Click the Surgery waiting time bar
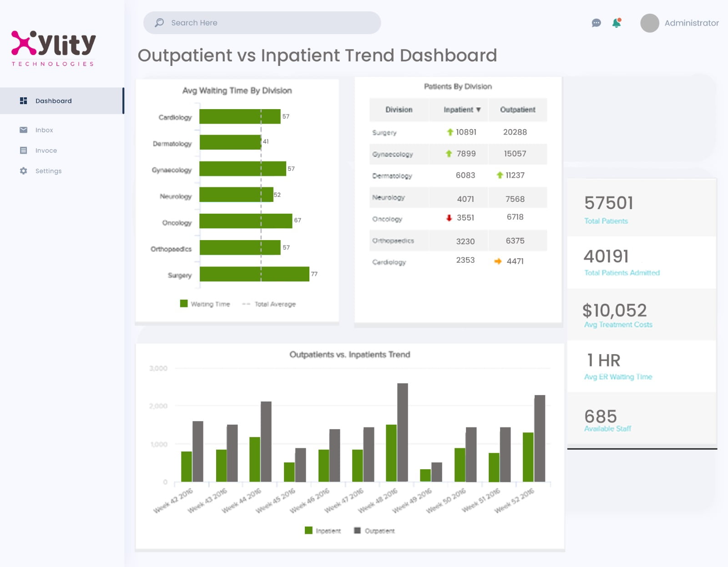The image size is (728, 567). click(254, 274)
